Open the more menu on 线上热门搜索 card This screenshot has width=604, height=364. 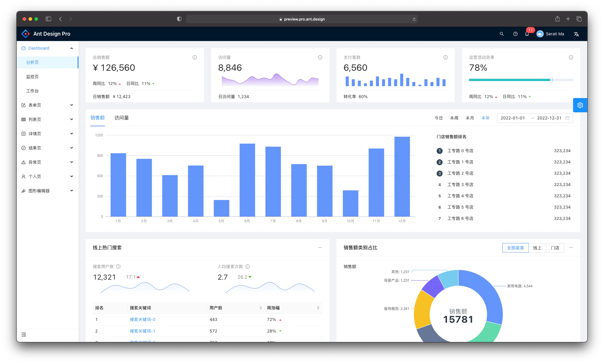click(x=320, y=248)
